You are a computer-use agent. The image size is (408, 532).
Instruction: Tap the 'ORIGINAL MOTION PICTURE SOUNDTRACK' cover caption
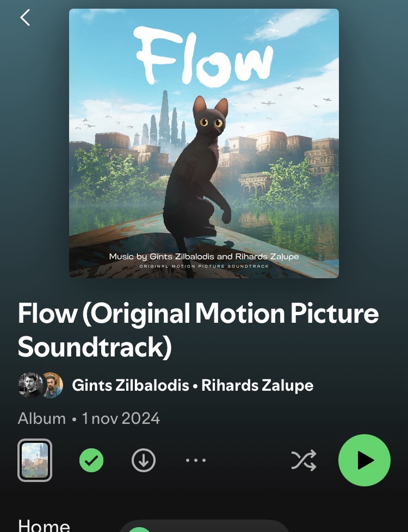(204, 266)
